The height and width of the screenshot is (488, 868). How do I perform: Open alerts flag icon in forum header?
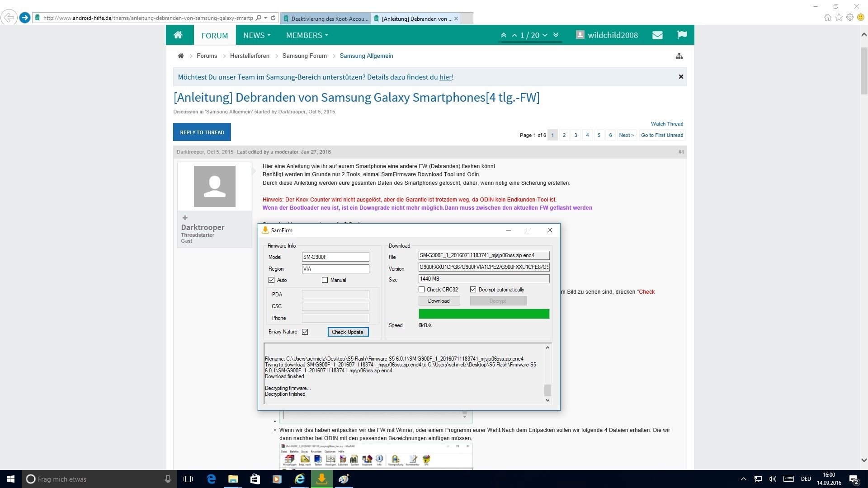click(682, 35)
